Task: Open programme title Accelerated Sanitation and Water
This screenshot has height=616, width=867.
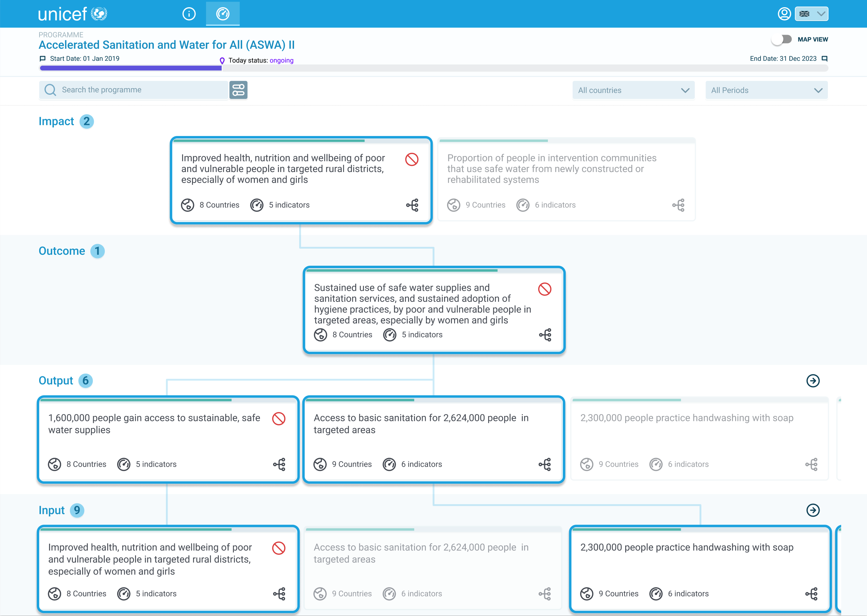Action: (167, 45)
